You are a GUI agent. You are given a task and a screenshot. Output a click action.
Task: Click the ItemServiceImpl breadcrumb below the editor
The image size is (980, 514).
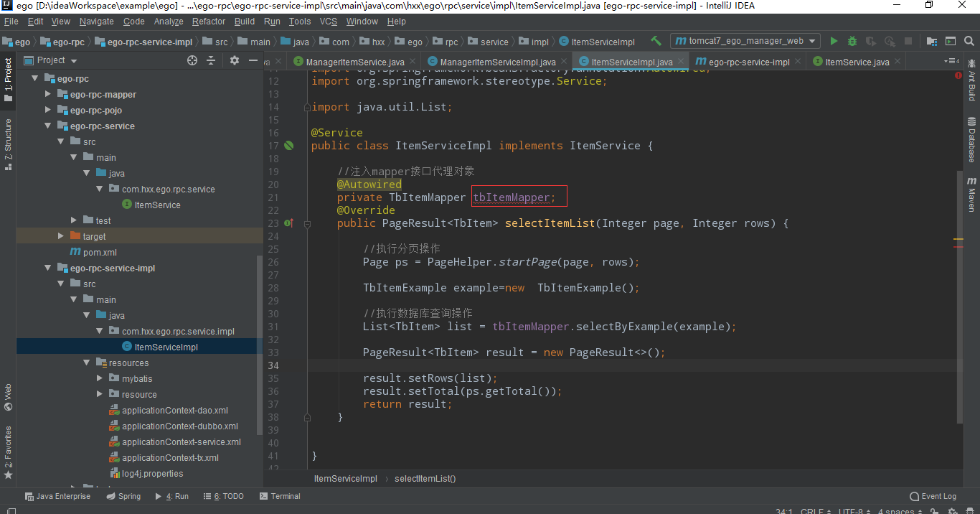tap(345, 479)
